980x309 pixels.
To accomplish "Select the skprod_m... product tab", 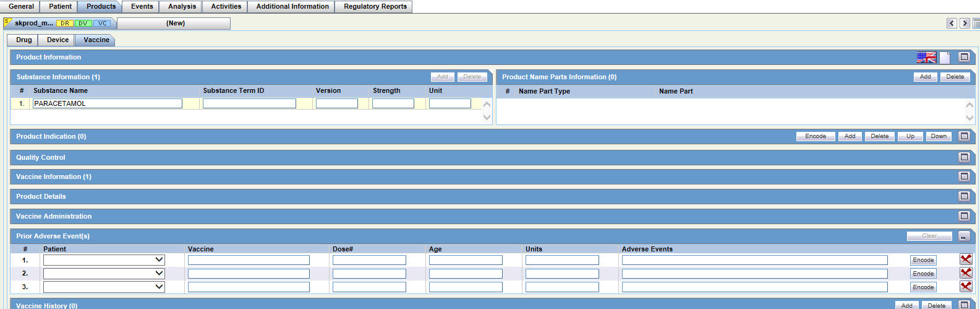I will point(59,24).
